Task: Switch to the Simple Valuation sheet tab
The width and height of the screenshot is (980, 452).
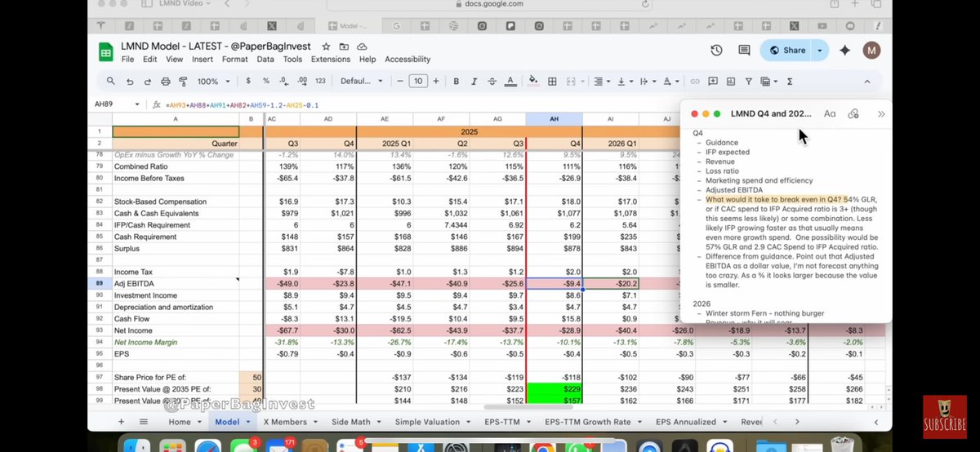Action: point(434,422)
